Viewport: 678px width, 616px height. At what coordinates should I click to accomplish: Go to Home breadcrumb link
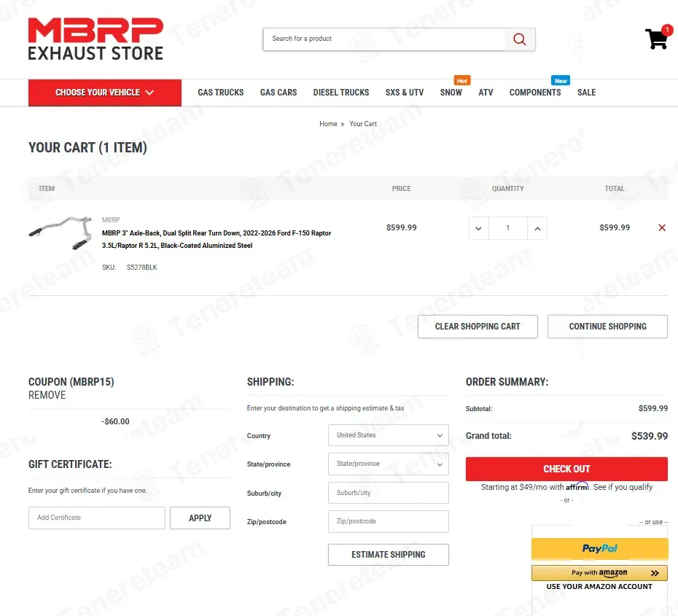328,124
